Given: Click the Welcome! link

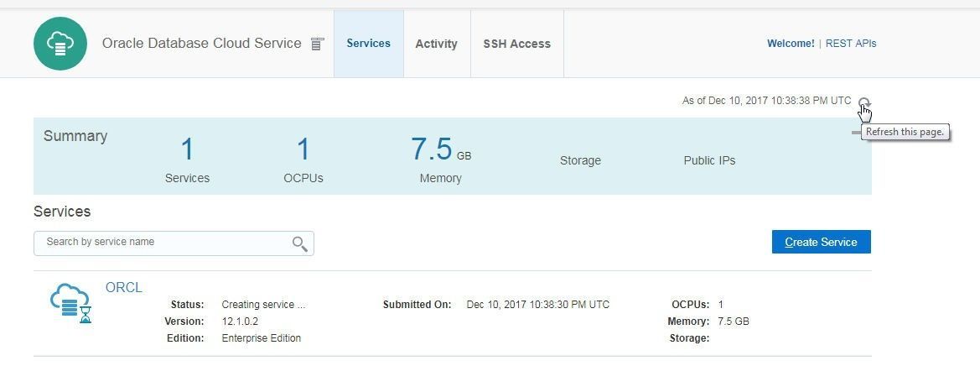Looking at the screenshot, I should coord(791,44).
